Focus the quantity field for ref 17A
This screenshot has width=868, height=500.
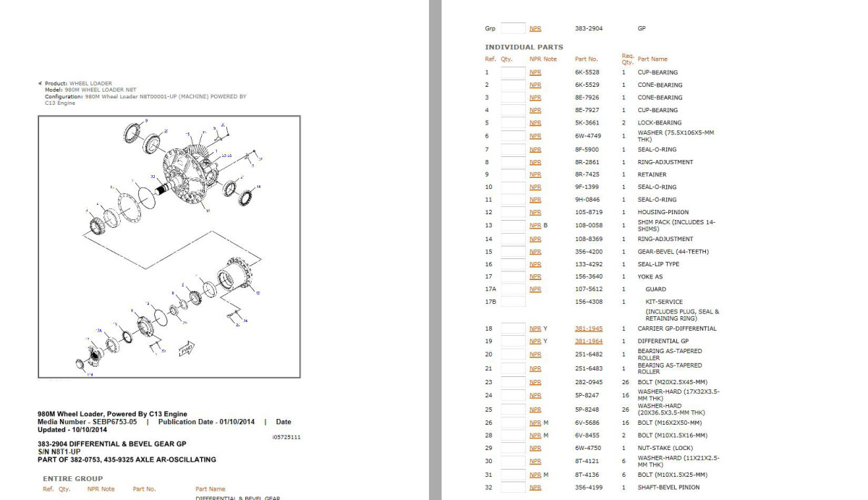click(x=513, y=289)
